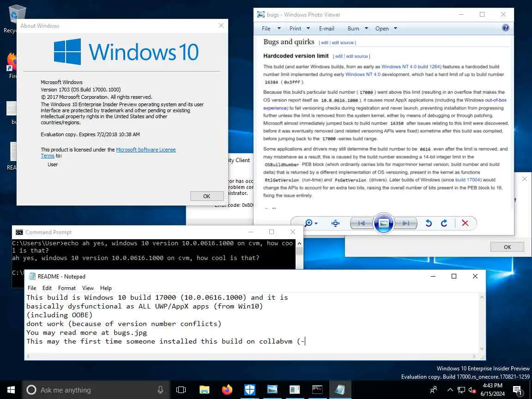Open Notepad View menu
This screenshot has width=532, height=399.
coord(88,288)
